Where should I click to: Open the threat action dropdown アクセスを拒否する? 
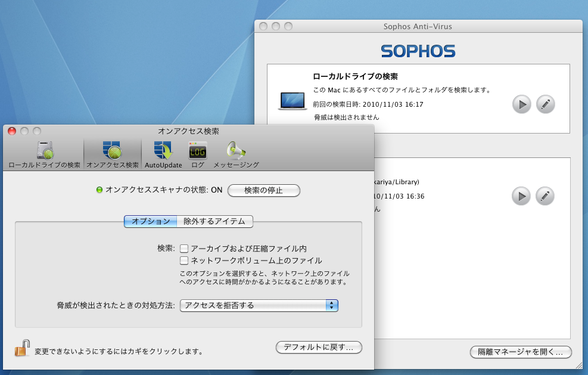(x=259, y=306)
